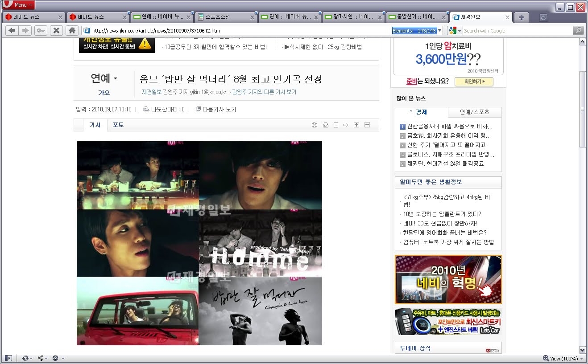Click the arrow share icon

pyautogui.click(x=346, y=125)
